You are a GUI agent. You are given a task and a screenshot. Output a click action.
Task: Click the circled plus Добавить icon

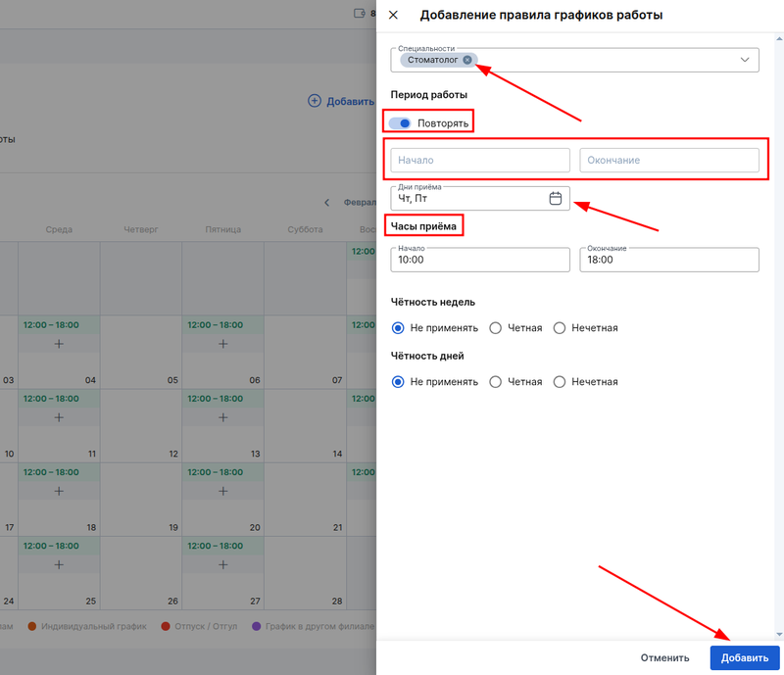point(315,101)
